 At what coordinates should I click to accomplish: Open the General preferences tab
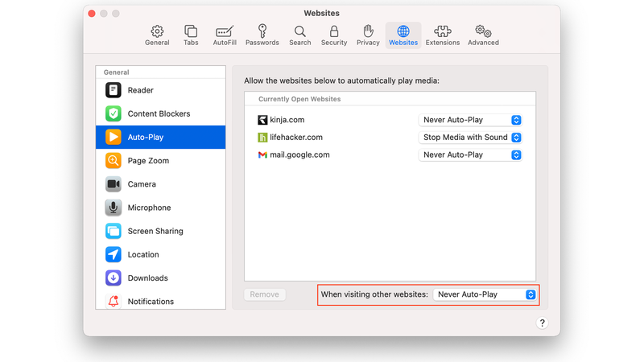coord(157,35)
